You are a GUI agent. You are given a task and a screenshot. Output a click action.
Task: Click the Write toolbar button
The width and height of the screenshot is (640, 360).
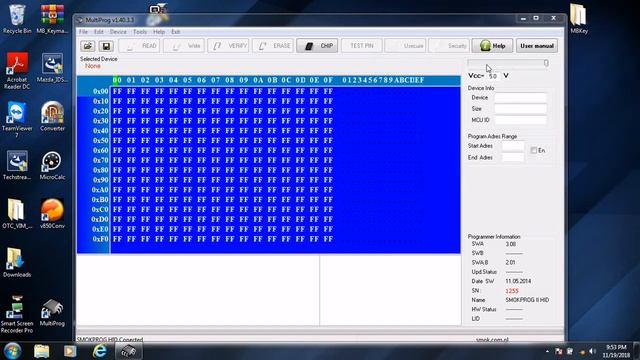point(184,46)
